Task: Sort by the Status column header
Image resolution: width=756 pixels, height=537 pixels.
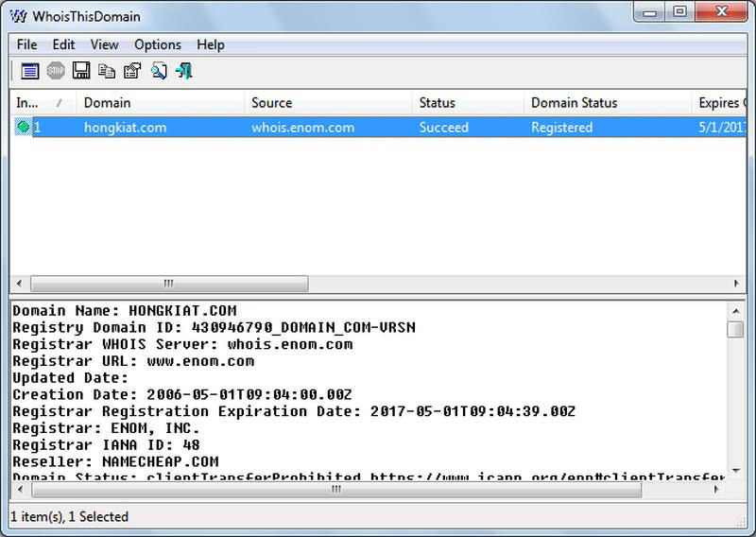Action: pyautogui.click(x=468, y=103)
